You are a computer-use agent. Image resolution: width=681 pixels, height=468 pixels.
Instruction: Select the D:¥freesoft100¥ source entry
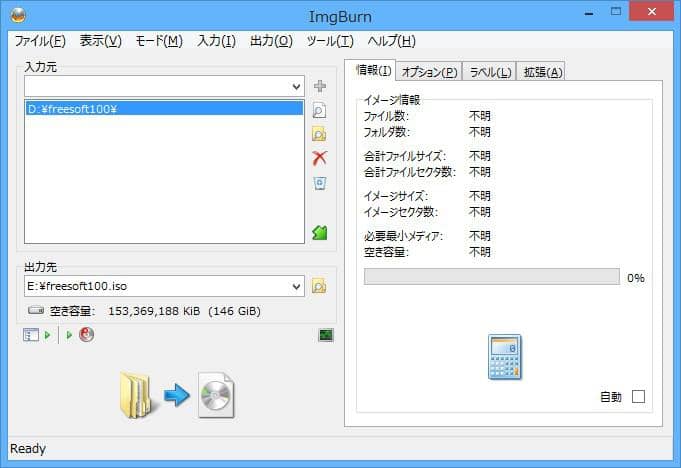[x=164, y=109]
